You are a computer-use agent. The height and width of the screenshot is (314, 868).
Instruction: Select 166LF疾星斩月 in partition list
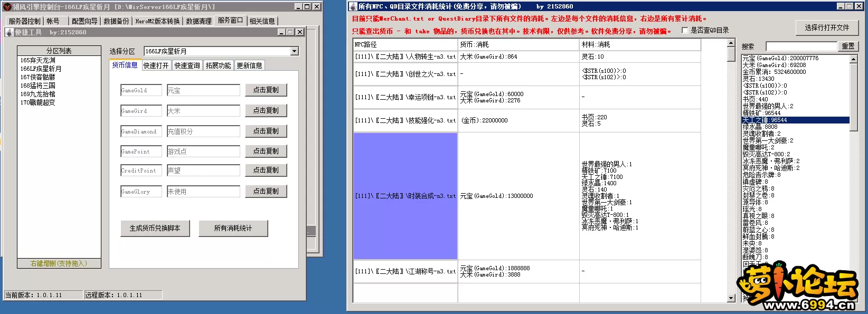click(x=41, y=69)
